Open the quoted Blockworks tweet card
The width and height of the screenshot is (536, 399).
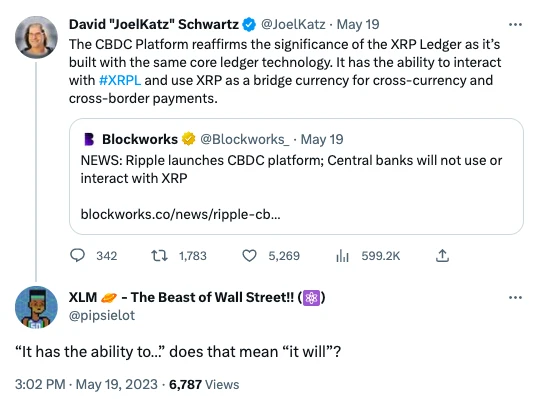click(296, 176)
